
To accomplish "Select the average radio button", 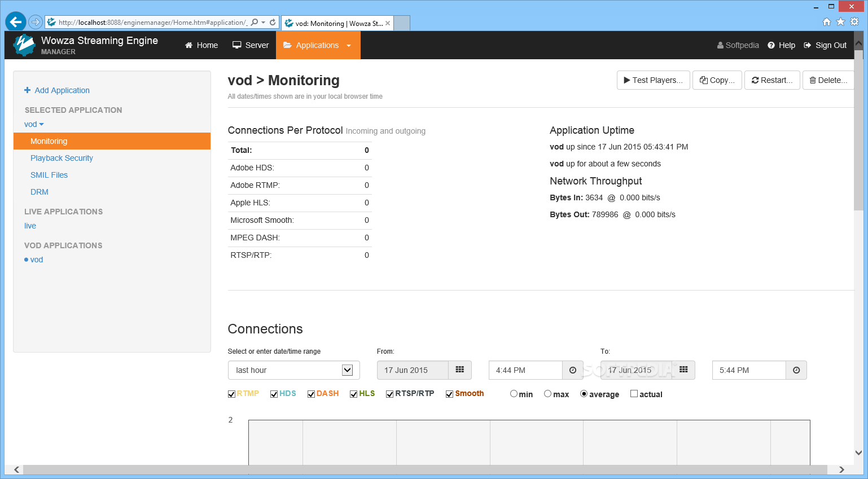I will coord(584,394).
